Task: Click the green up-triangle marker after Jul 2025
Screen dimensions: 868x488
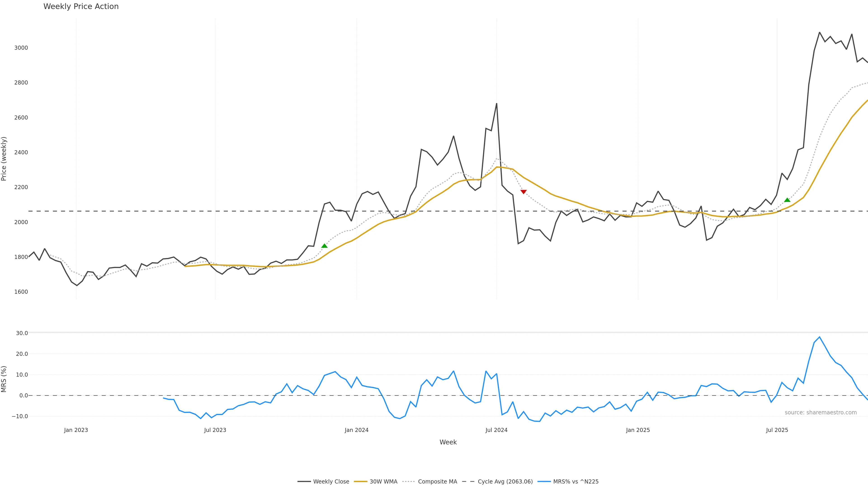Action: (787, 200)
